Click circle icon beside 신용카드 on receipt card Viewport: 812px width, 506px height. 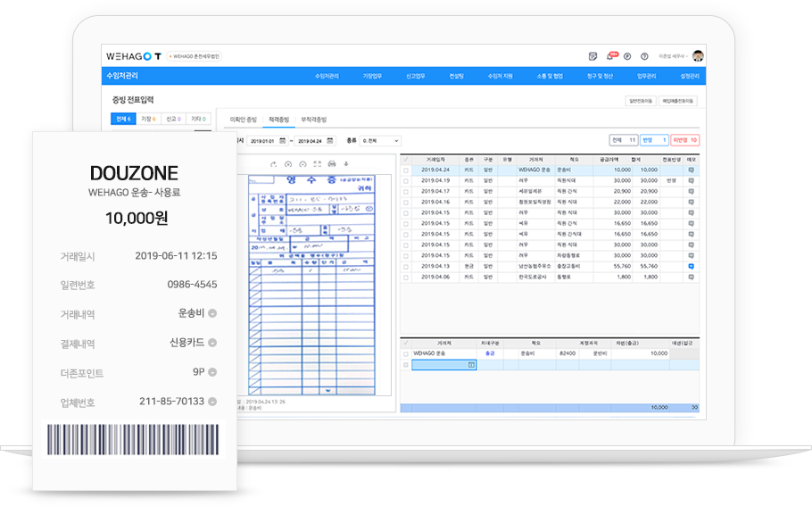pyautogui.click(x=212, y=343)
